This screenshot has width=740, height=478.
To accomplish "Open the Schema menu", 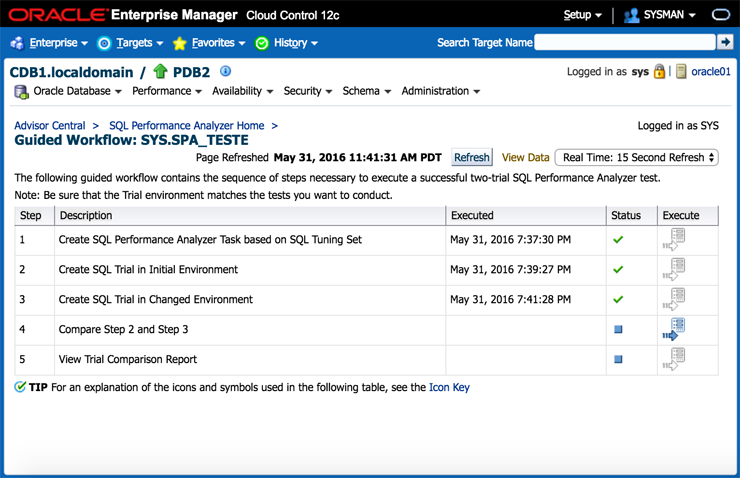I will (366, 91).
